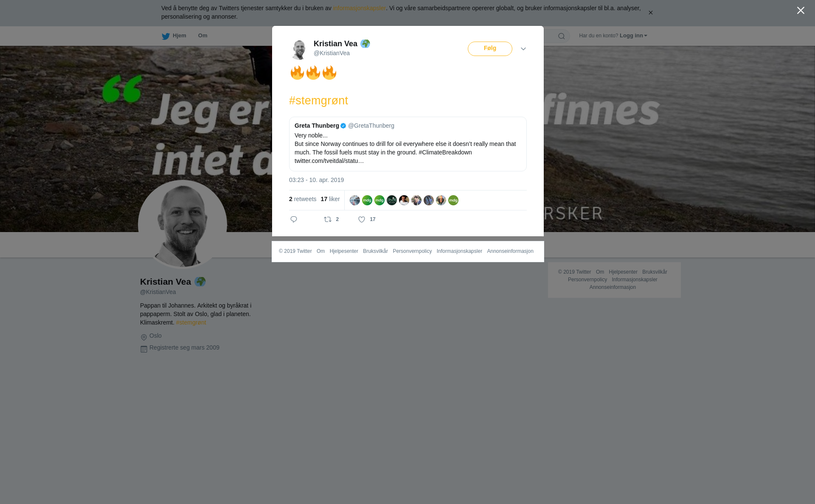
Task: Click first liker avatar in the row
Action: (x=355, y=200)
